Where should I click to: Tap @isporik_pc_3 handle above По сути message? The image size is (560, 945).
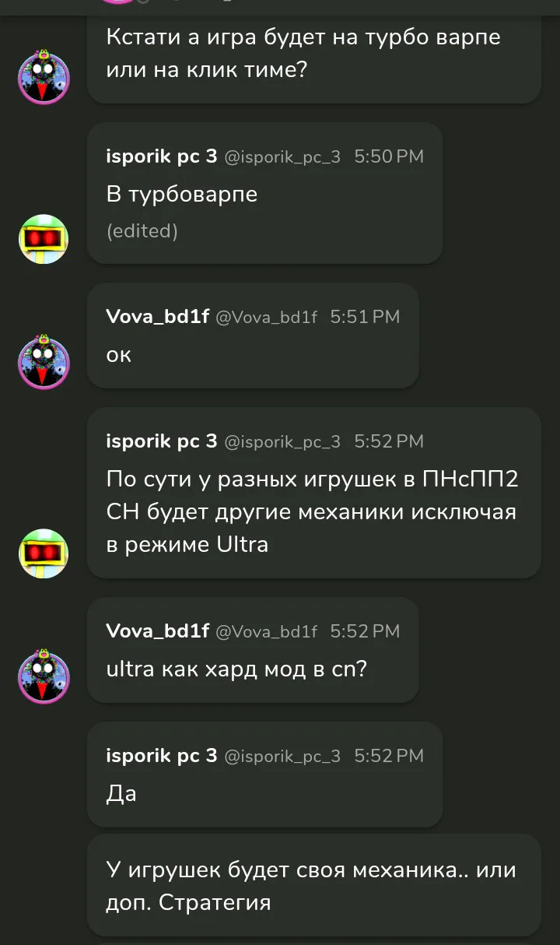282,442
